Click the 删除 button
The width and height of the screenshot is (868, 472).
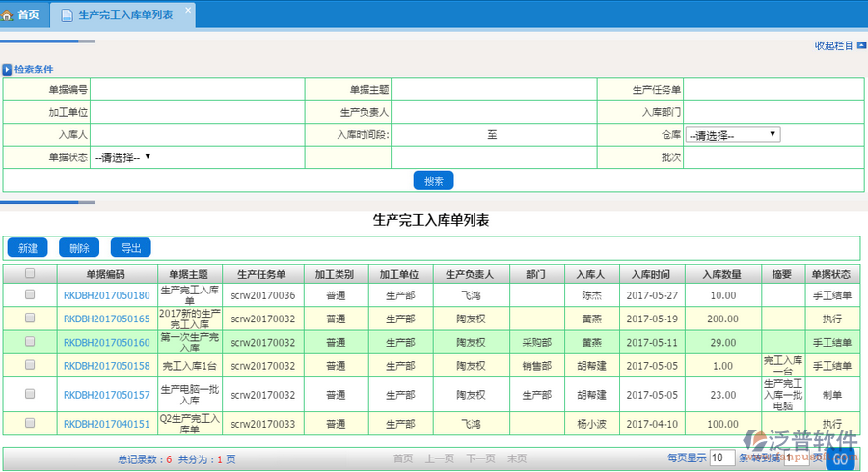click(x=79, y=248)
